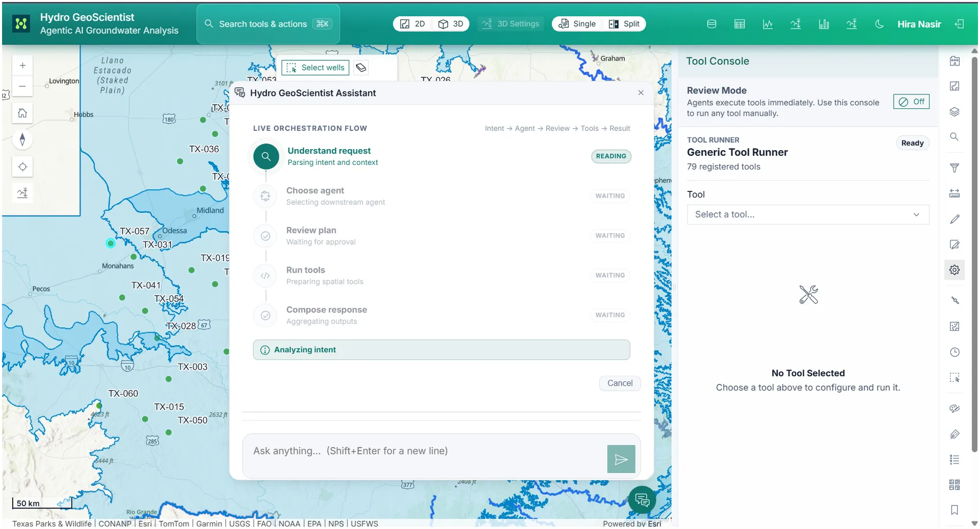The image size is (980, 529).
Task: Click the send message arrow button
Action: 621,459
